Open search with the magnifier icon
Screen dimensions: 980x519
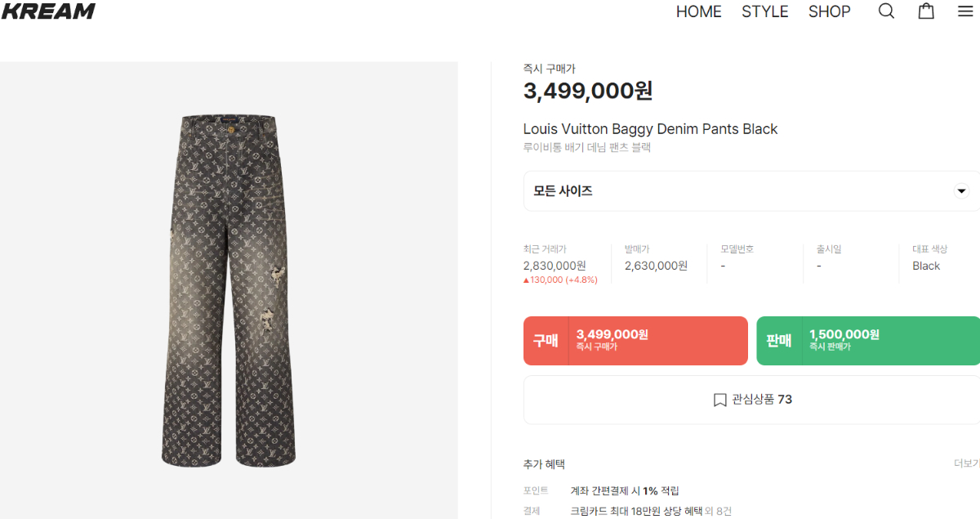[886, 11]
